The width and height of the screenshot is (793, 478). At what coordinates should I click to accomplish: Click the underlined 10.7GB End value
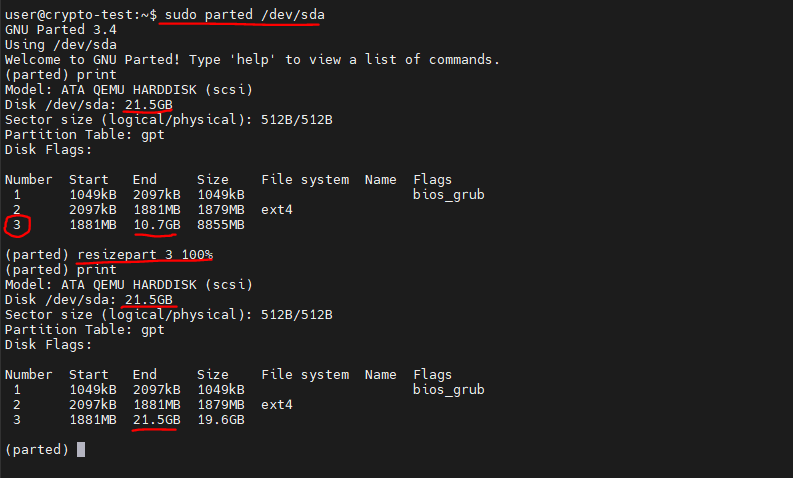click(156, 225)
